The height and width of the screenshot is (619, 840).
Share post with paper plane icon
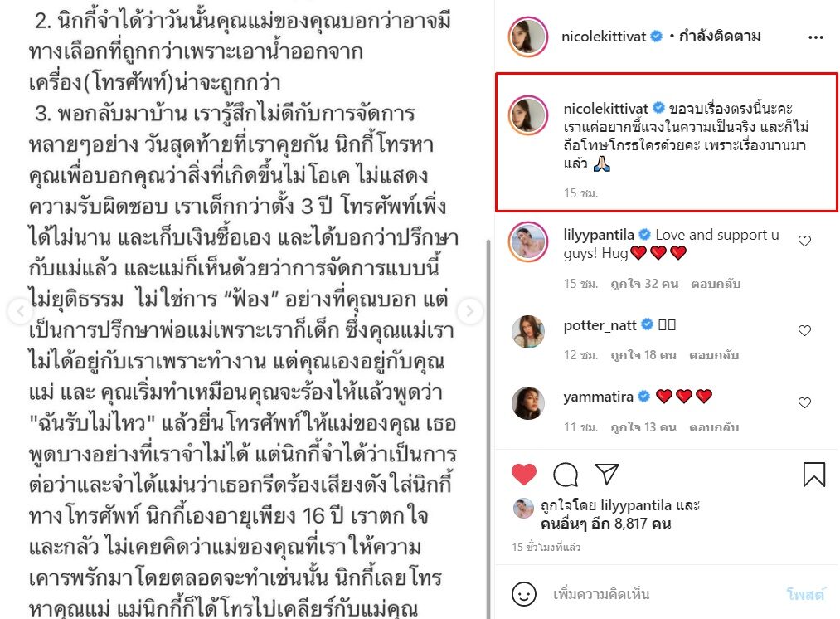coord(607,475)
